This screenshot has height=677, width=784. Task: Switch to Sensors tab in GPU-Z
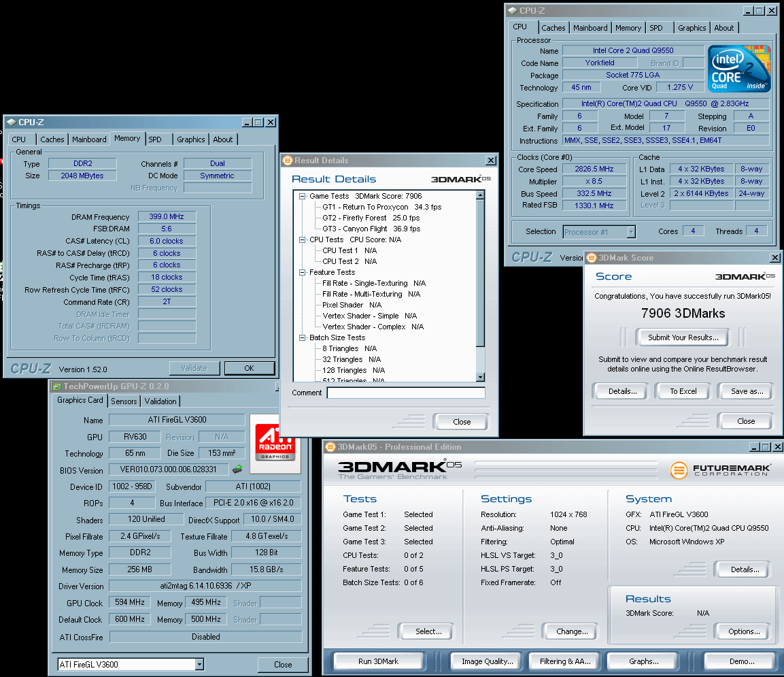tap(124, 401)
